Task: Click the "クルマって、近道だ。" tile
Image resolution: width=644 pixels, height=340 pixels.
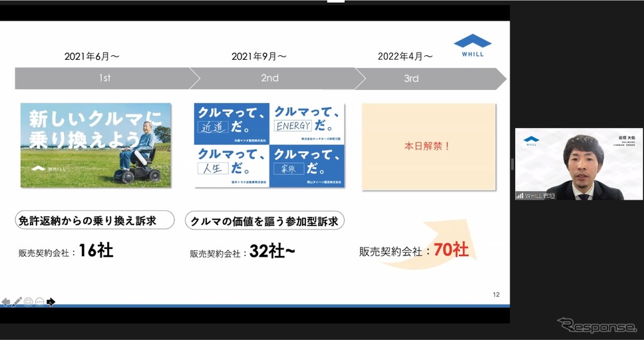Action: click(x=232, y=124)
